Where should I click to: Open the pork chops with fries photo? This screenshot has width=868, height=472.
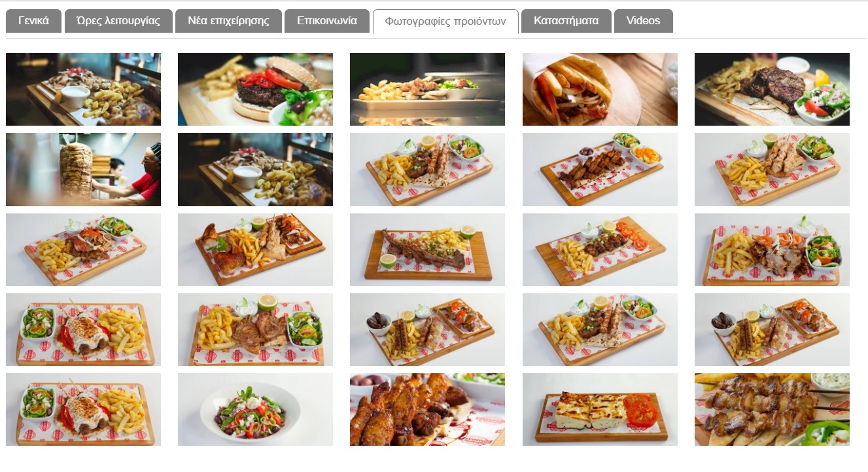(x=255, y=329)
